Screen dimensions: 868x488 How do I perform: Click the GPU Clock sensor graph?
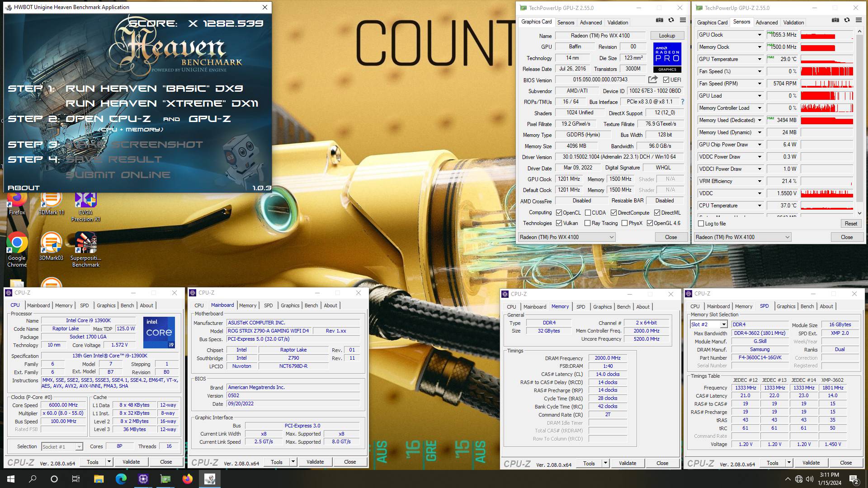coord(827,35)
